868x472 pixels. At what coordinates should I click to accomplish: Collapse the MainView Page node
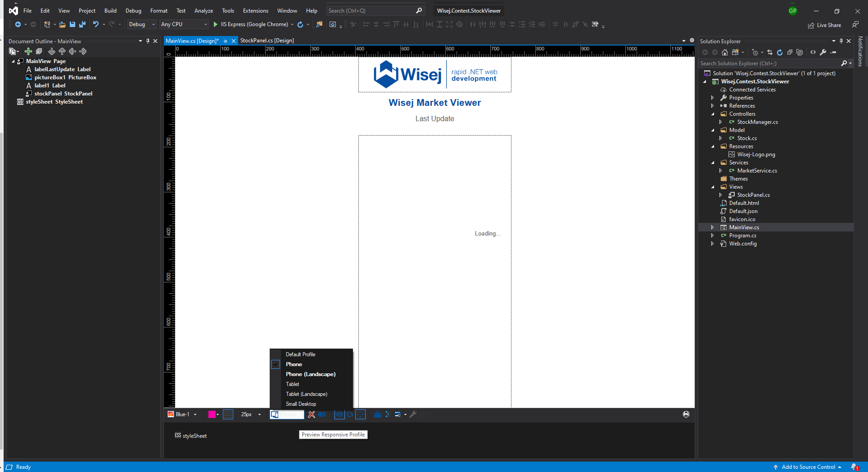[13, 61]
